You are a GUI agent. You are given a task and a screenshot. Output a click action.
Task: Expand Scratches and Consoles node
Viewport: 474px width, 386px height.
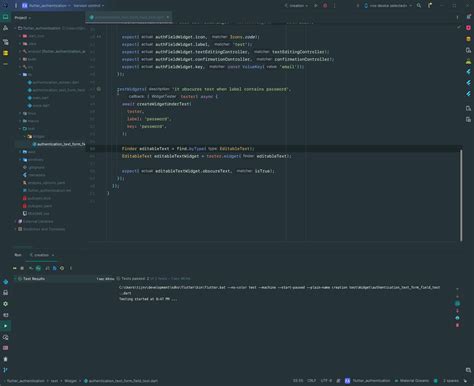16,229
